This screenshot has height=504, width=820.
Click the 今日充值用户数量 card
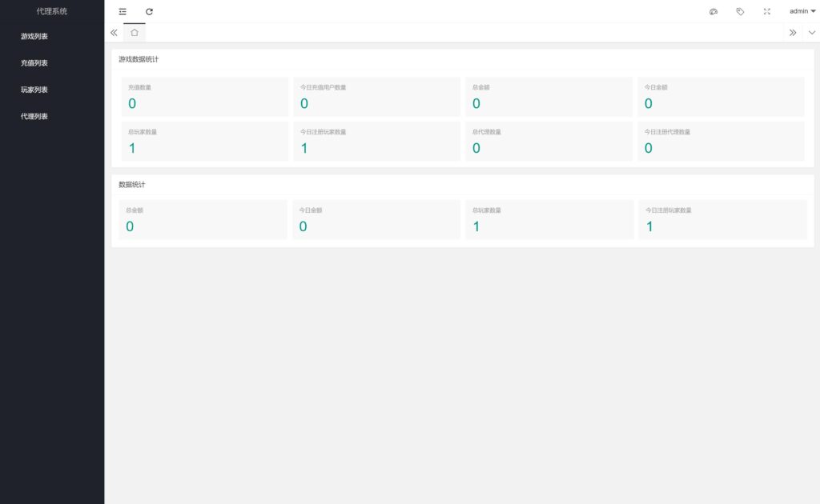tap(376, 97)
